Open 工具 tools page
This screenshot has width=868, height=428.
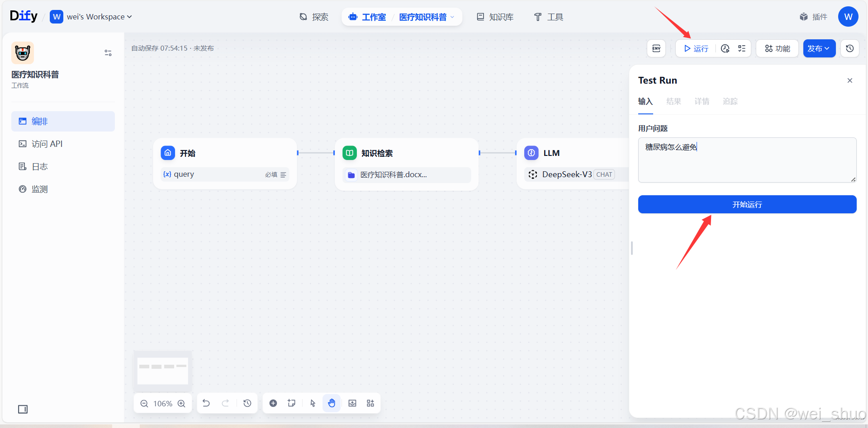coord(549,17)
